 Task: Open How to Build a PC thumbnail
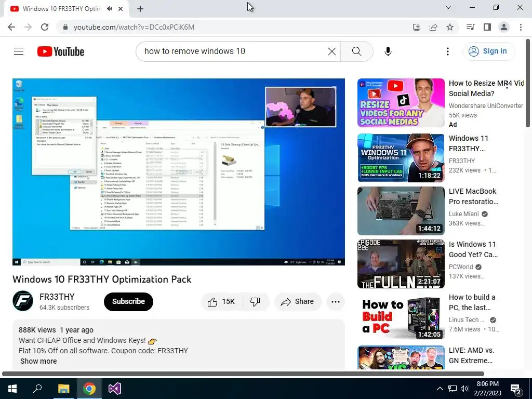click(x=401, y=316)
